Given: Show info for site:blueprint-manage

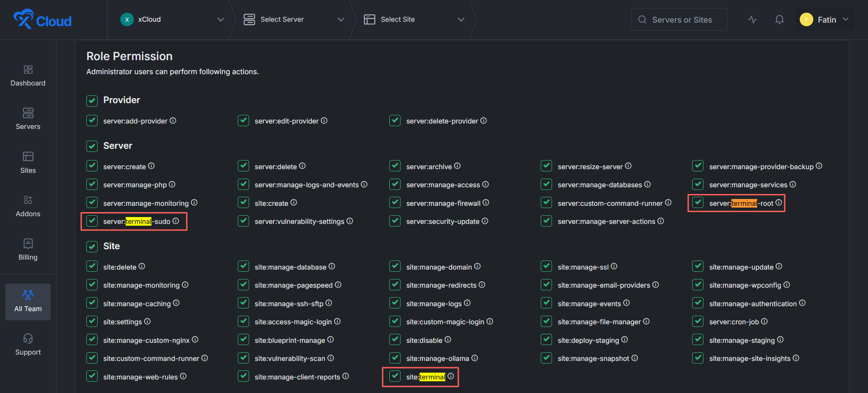Looking at the screenshot, I should tap(330, 340).
